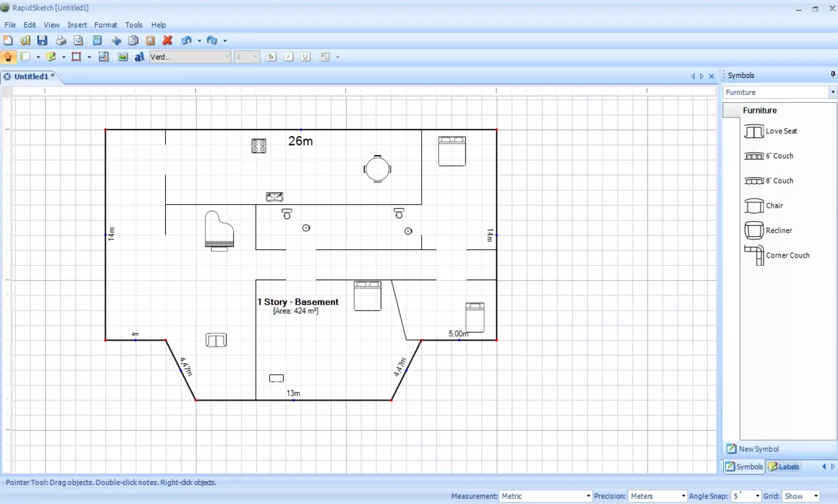Redo the last action
The width and height of the screenshot is (838, 504).
click(212, 40)
